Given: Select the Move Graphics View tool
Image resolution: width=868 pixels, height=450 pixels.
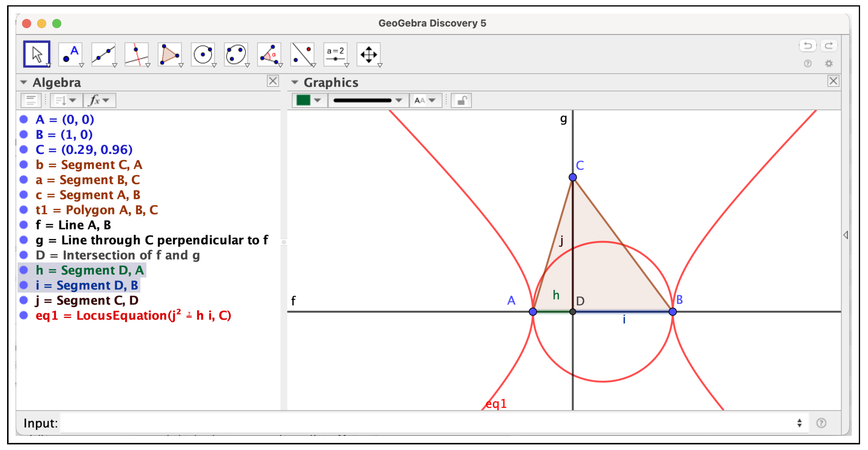Looking at the screenshot, I should point(368,54).
